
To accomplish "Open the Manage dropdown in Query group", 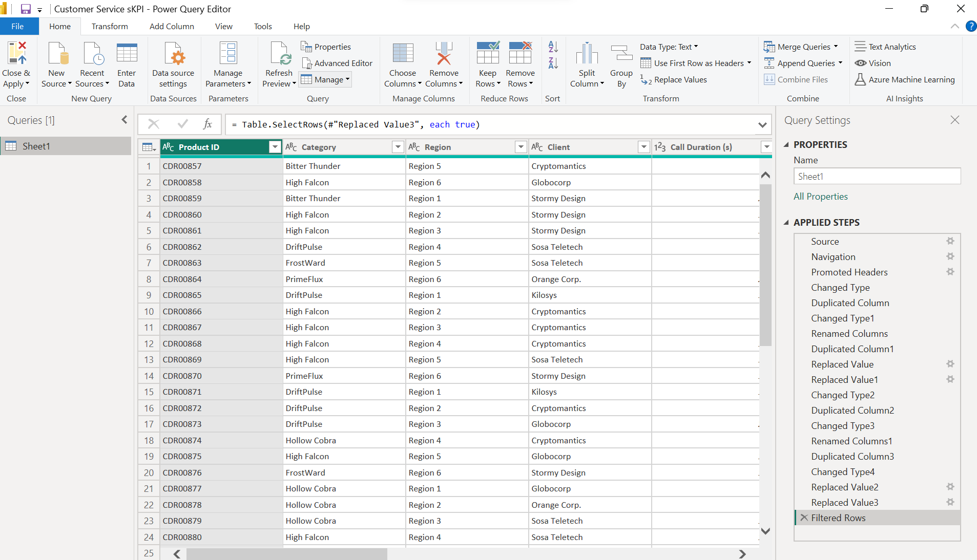I will click(x=325, y=79).
